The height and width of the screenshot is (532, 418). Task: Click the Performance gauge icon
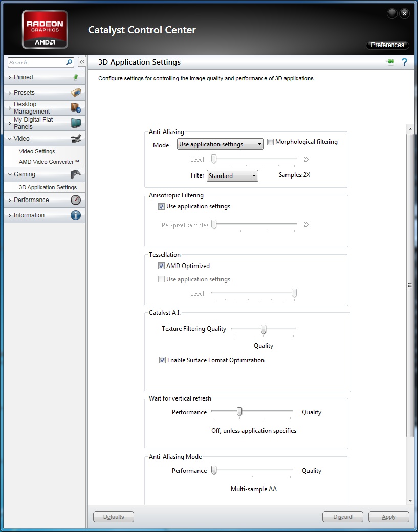pyautogui.click(x=76, y=200)
